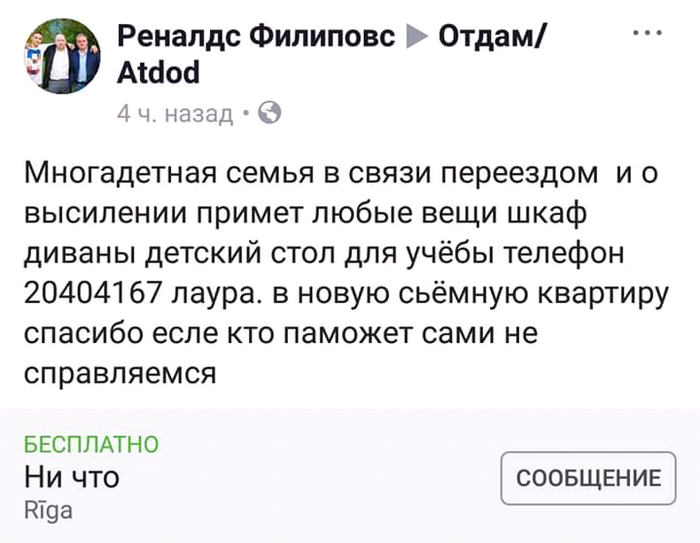Click the globe public-privacy icon
The width and height of the screenshot is (700, 543).
pos(269,113)
